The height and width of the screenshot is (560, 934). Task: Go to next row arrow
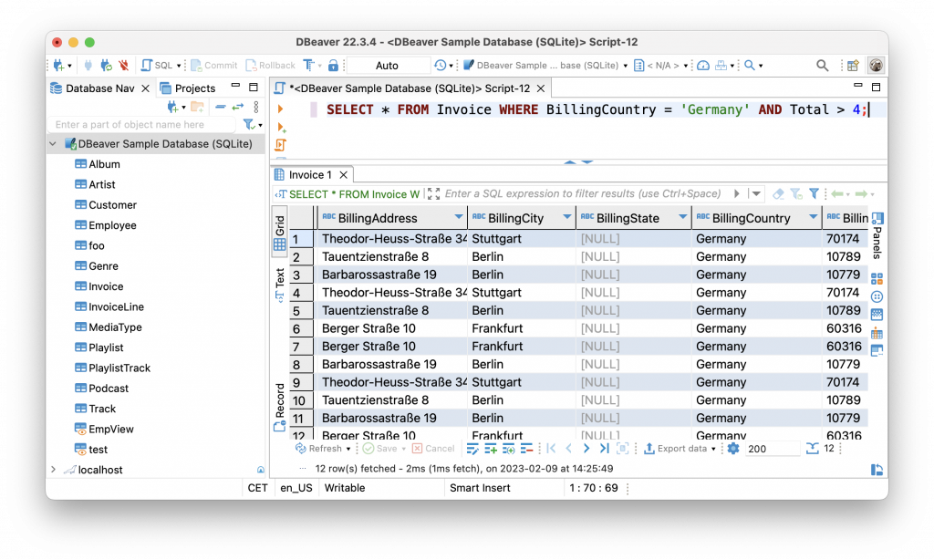[x=586, y=449]
